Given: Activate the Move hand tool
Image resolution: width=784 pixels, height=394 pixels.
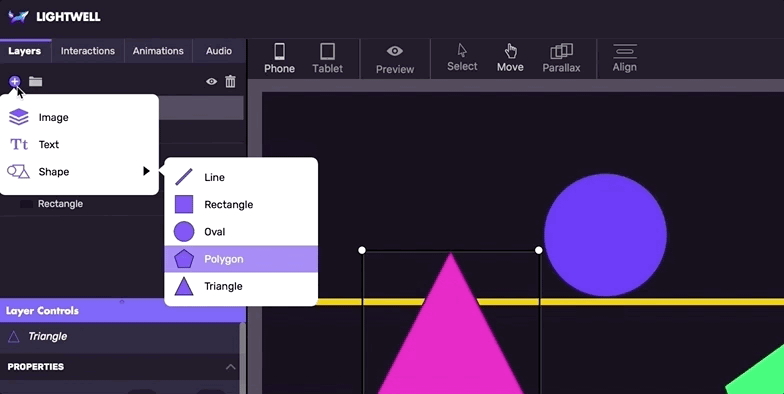Looking at the screenshot, I should pyautogui.click(x=510, y=58).
